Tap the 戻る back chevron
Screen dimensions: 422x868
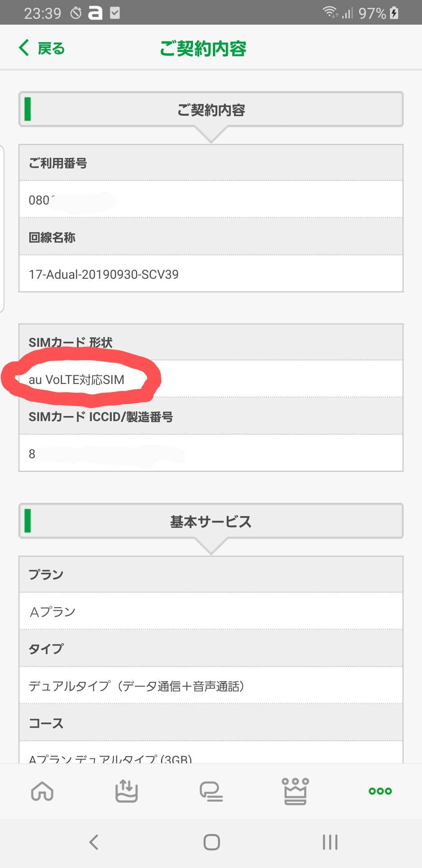[24, 48]
